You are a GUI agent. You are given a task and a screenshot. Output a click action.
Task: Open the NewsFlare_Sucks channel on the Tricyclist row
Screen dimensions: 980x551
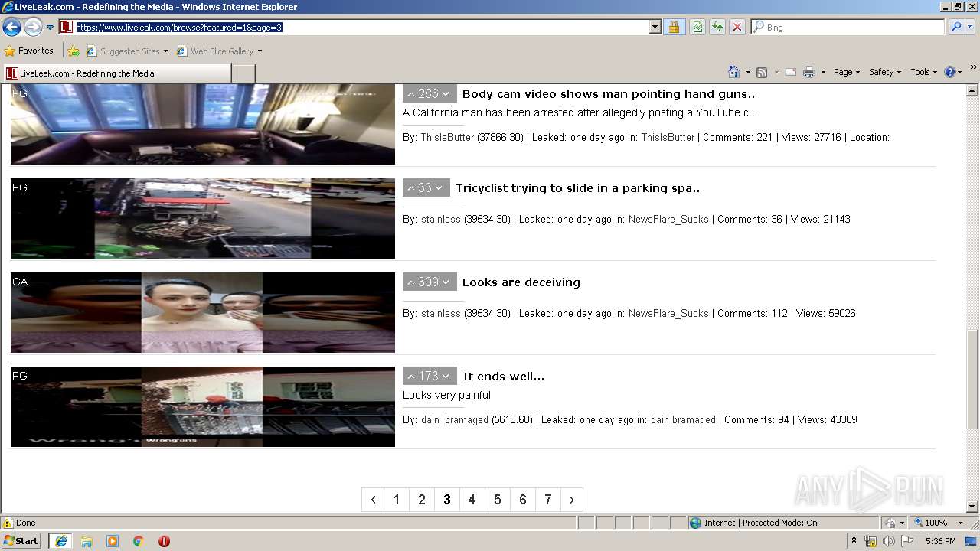668,220
